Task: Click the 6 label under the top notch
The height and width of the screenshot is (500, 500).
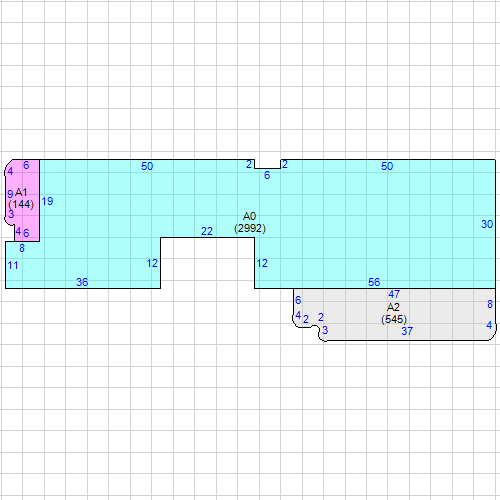Action: click(x=267, y=175)
